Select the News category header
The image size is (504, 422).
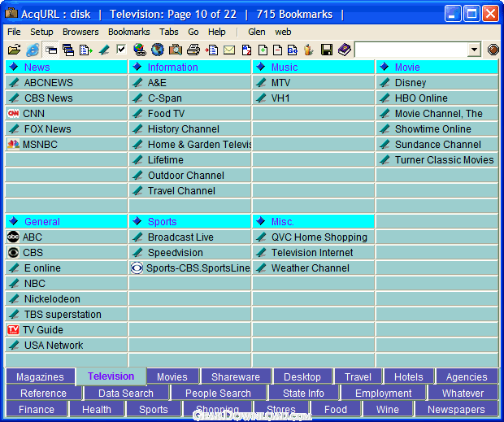(67, 67)
